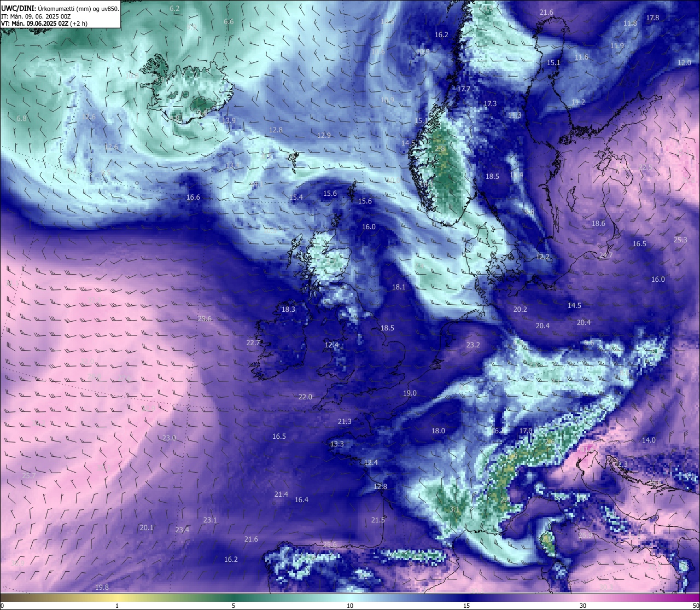Click the 24.7 value label
Screen dimensions: 700x610
point(605,255)
